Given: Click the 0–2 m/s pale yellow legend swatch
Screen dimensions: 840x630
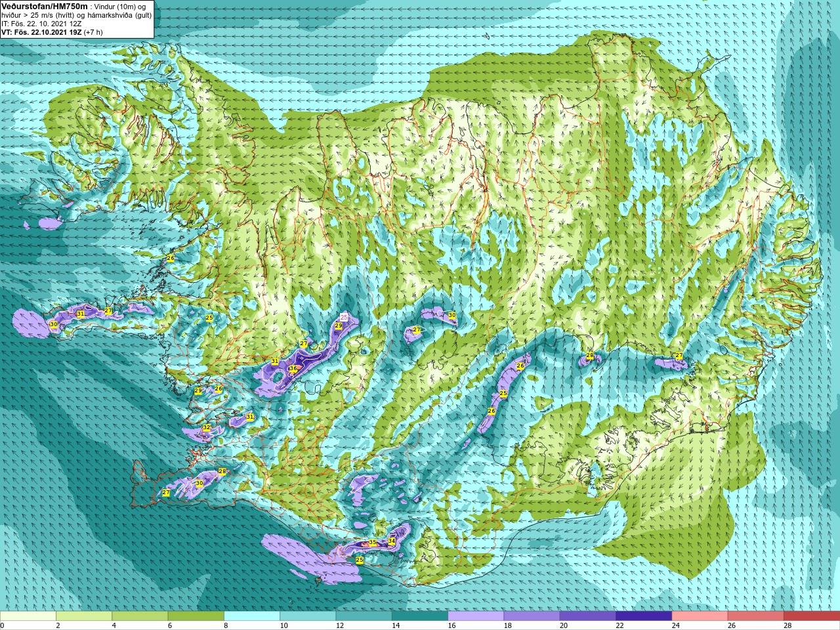Looking at the screenshot, I should [x=28, y=616].
